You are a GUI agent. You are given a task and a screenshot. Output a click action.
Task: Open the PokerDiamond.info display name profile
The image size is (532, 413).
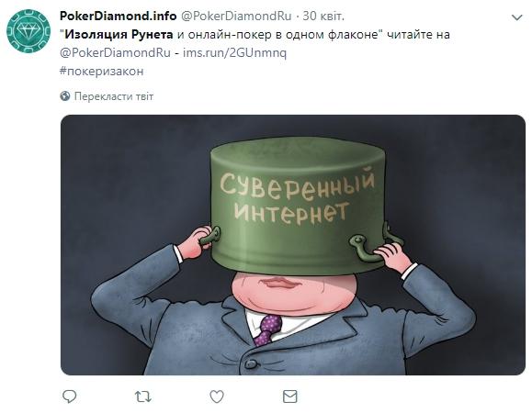(119, 16)
